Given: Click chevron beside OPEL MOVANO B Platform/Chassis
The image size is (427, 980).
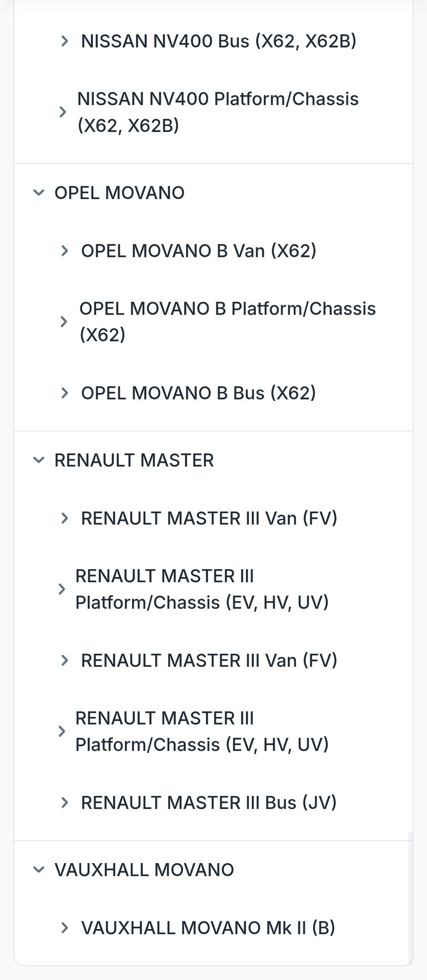Looking at the screenshot, I should point(64,322).
